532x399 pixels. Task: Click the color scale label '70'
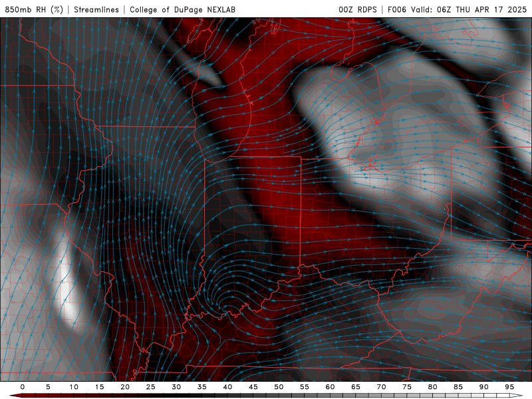(x=381, y=387)
